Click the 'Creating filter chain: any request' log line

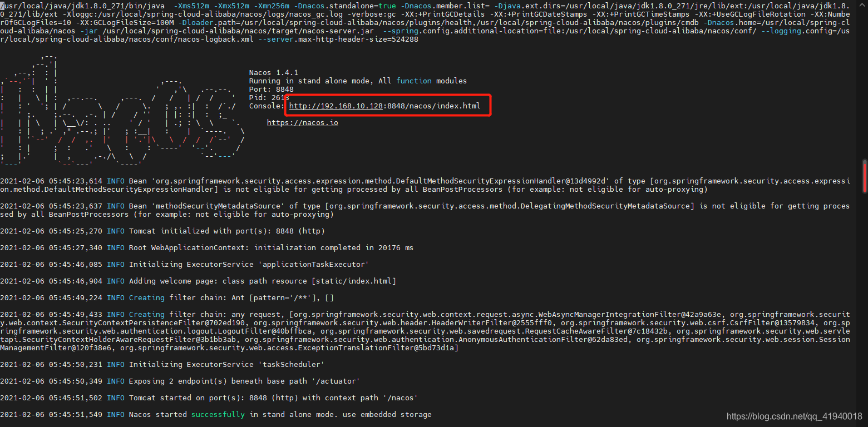click(x=425, y=331)
